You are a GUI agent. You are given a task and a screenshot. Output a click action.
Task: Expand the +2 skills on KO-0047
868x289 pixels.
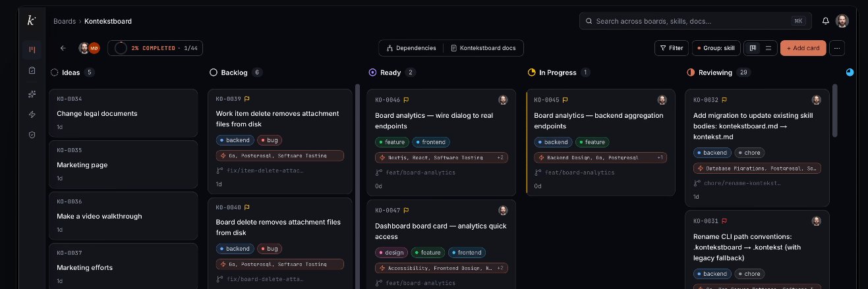500,268
